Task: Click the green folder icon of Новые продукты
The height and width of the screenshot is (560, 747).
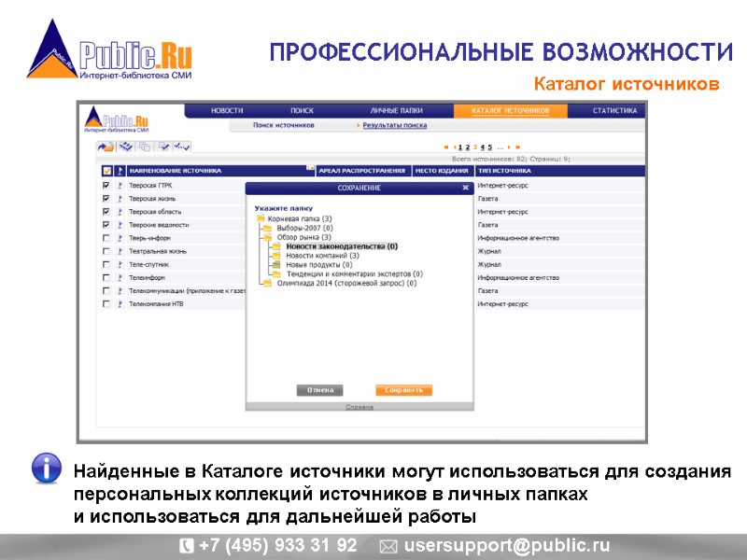Action: pyautogui.click(x=276, y=264)
